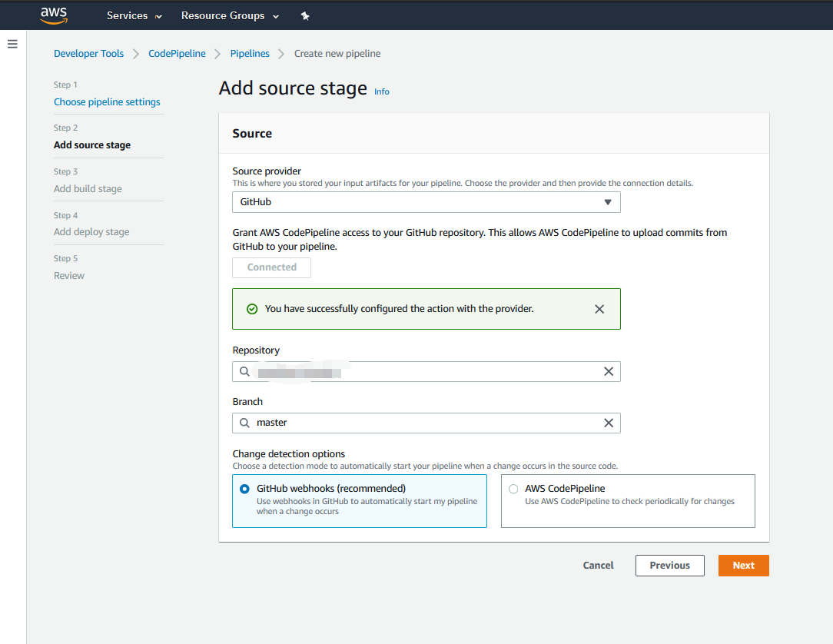Click the search icon in Branch field
833x644 pixels.
click(x=244, y=423)
